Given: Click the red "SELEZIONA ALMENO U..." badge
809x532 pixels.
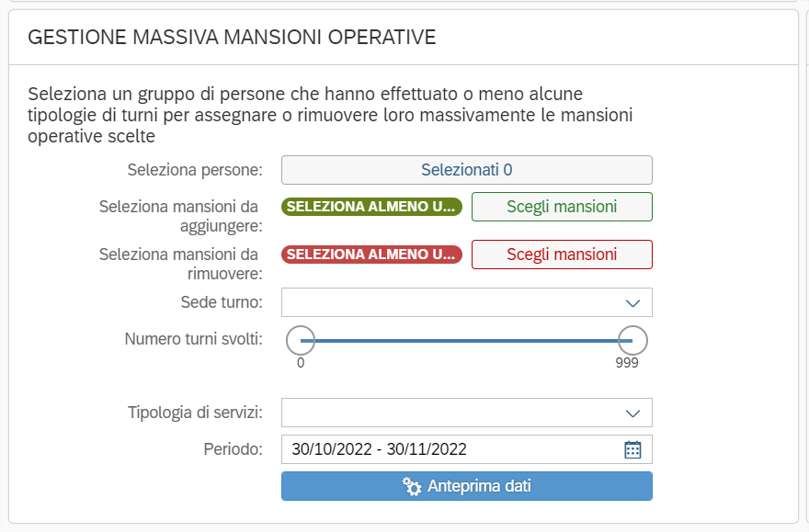Looking at the screenshot, I should point(370,255).
